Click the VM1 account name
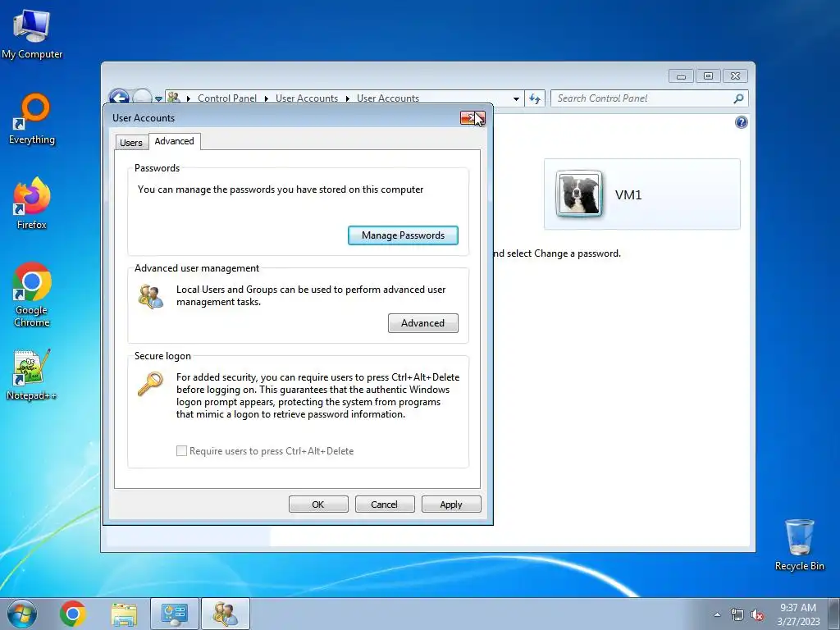Image resolution: width=840 pixels, height=630 pixels. click(x=628, y=195)
